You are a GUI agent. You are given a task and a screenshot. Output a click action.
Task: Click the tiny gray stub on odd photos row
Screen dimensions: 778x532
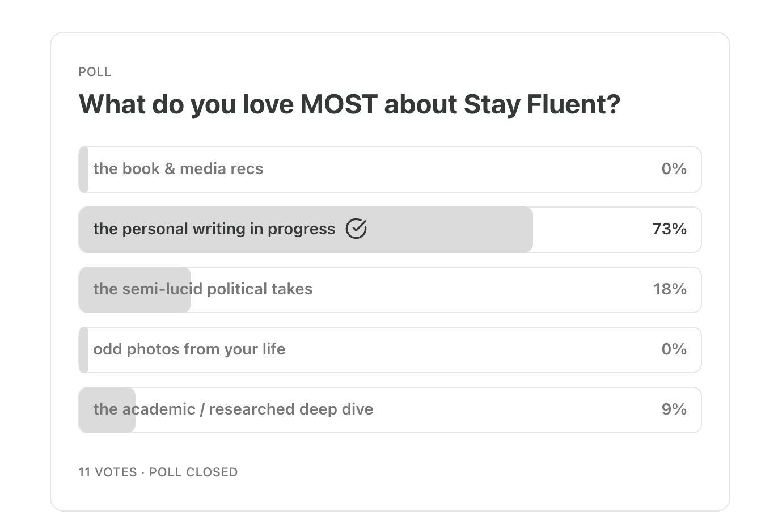(x=84, y=349)
